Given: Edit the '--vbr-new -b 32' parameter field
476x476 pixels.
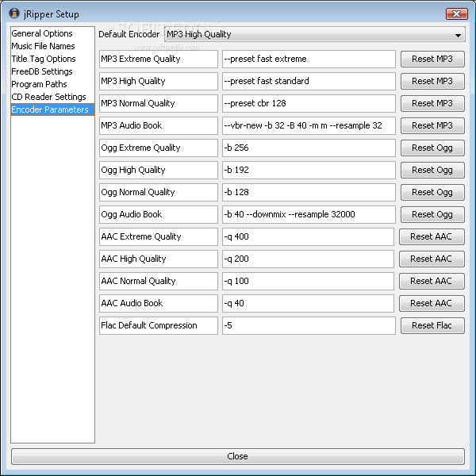Looking at the screenshot, I should click(309, 125).
